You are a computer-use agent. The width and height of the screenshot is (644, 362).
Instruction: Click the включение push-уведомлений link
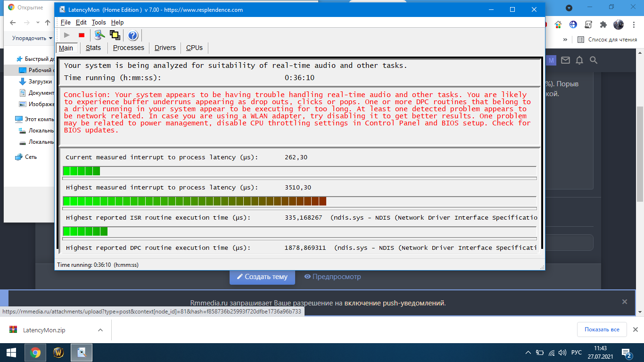tap(395, 303)
